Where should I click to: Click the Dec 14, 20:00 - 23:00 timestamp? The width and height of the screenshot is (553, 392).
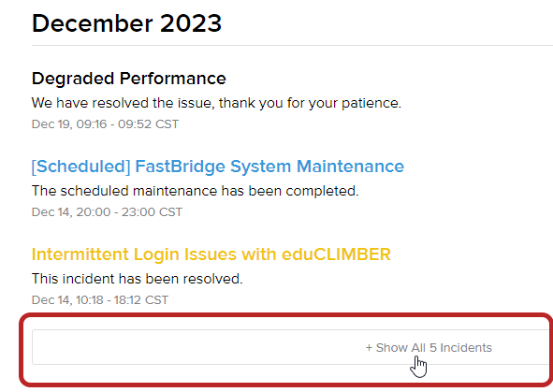[x=107, y=212]
